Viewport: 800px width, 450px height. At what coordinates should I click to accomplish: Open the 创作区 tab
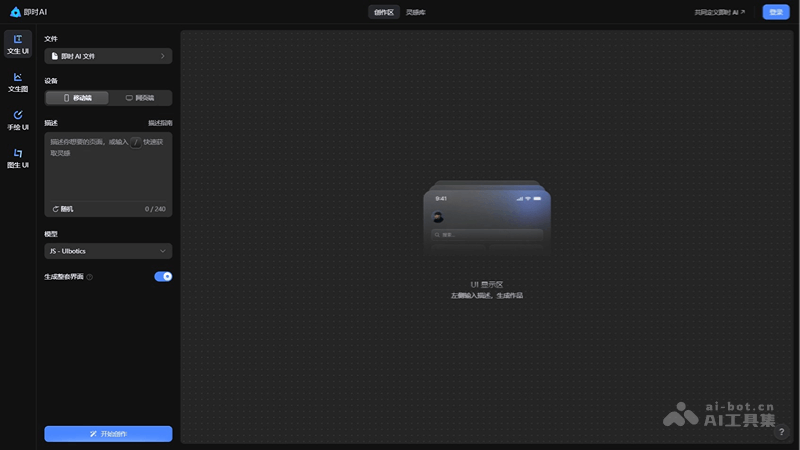coord(383,12)
